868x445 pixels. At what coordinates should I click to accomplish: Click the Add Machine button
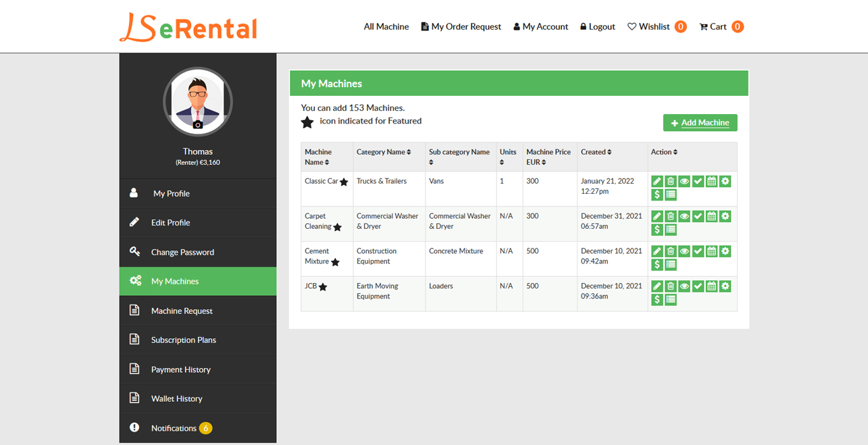pos(700,123)
